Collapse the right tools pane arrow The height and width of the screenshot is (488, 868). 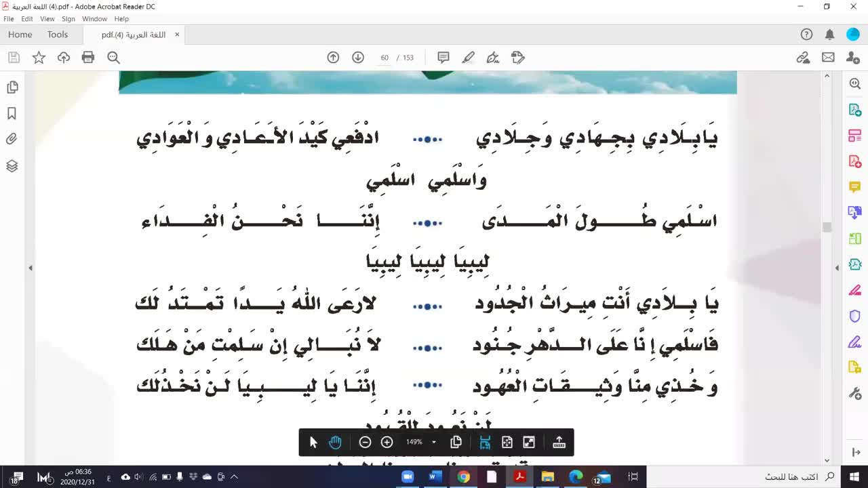(837, 268)
